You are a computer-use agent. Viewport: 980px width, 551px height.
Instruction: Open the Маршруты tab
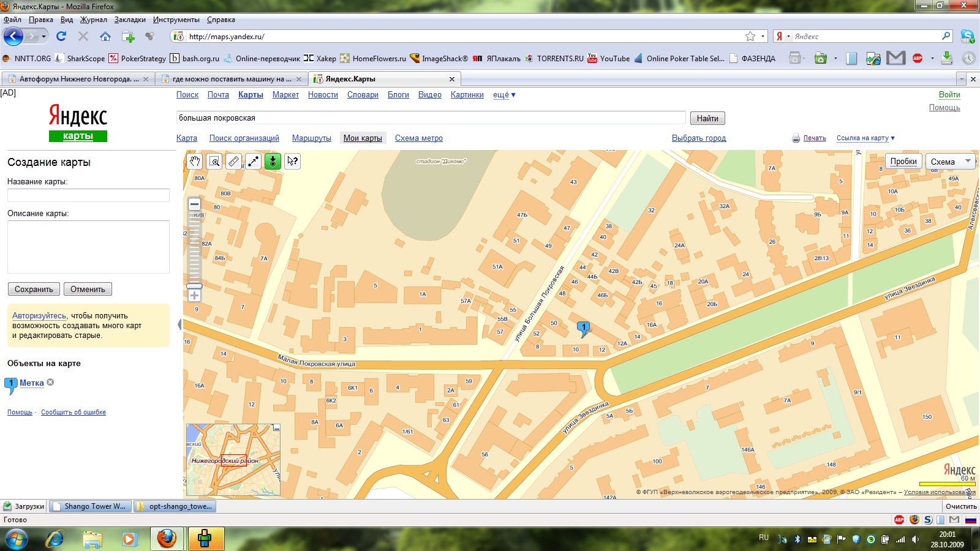click(311, 138)
